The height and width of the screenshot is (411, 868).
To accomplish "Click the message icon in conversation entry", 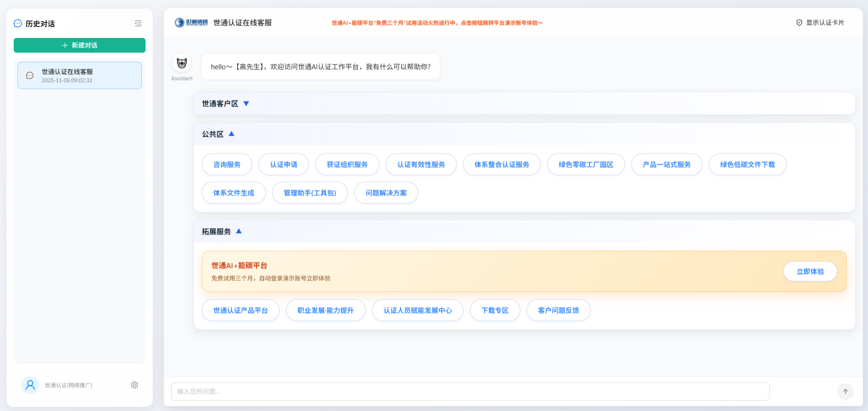I will click(x=30, y=75).
